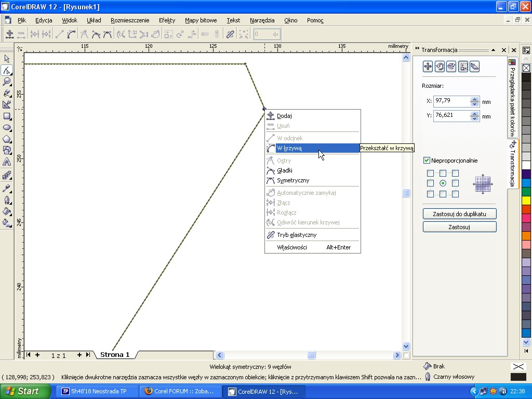
Task: Select the Zoom tool in the toolbox
Action: point(7,82)
